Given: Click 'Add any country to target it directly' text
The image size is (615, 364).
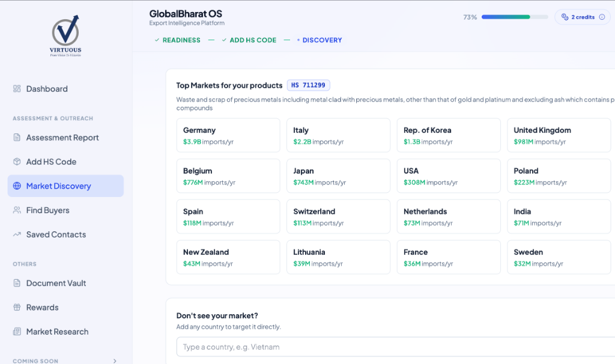Looking at the screenshot, I should (x=229, y=327).
